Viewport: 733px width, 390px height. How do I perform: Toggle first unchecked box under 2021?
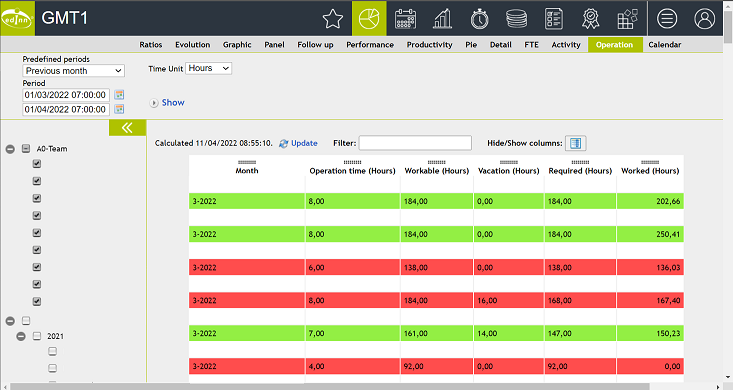pyautogui.click(x=52, y=351)
